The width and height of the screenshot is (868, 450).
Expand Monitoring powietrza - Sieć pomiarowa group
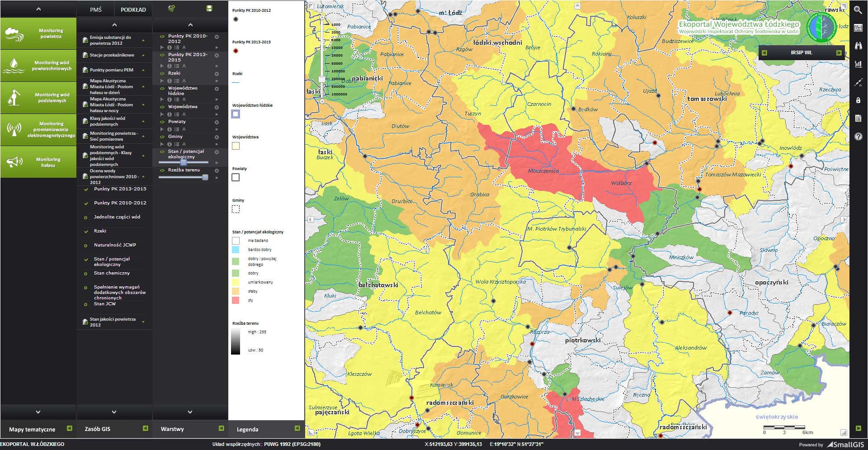(x=143, y=137)
